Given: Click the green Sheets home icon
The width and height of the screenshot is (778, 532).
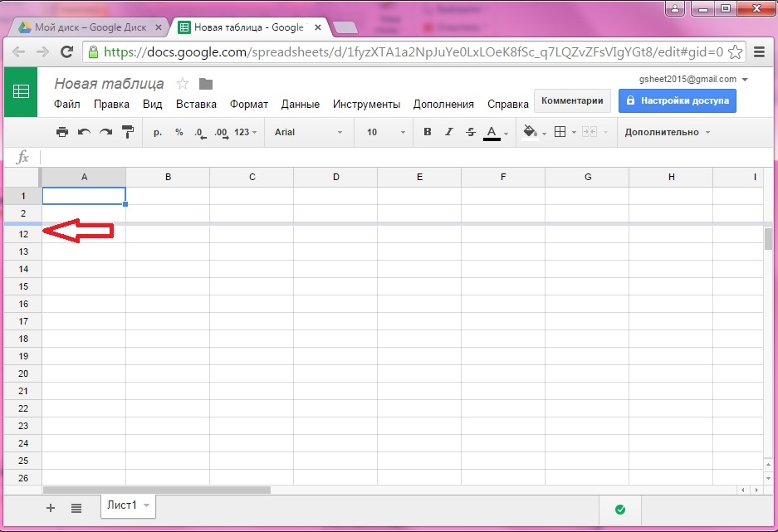Looking at the screenshot, I should click(21, 92).
